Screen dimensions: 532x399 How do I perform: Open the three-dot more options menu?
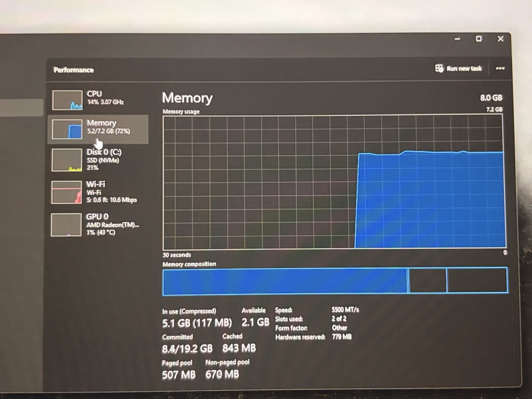(500, 68)
